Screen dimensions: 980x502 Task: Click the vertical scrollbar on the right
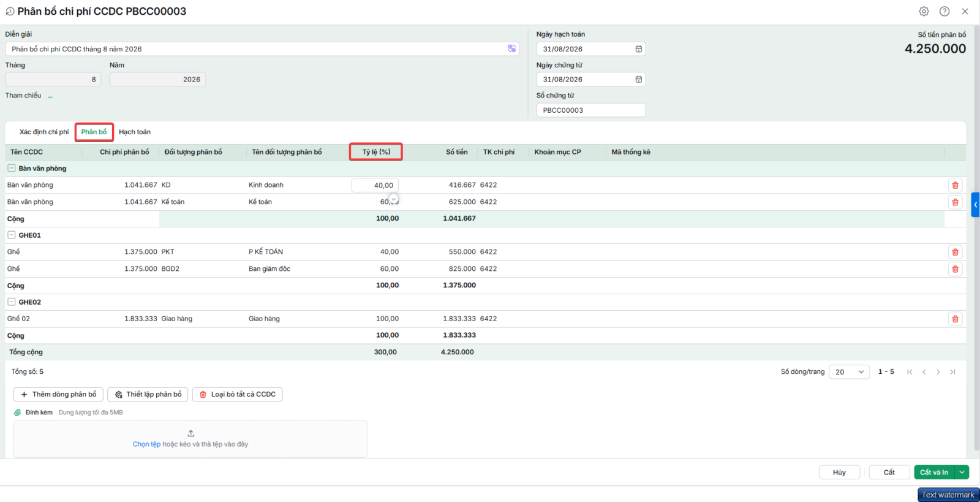pyautogui.click(x=976, y=239)
